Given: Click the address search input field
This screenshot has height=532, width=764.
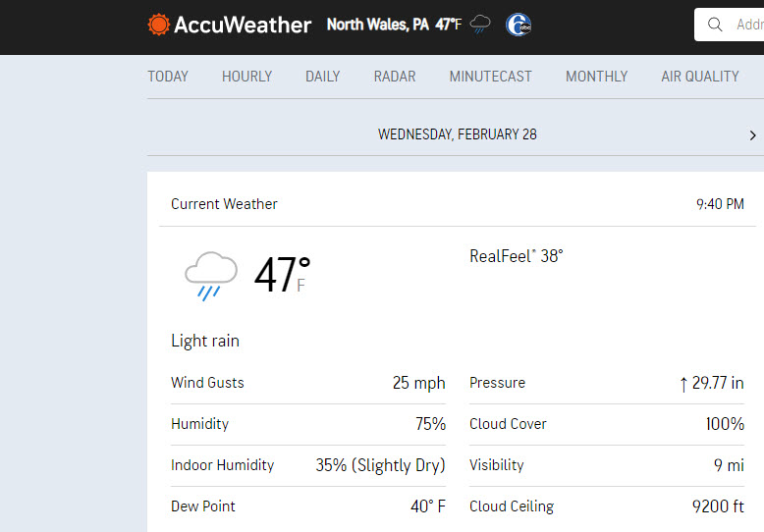Looking at the screenshot, I should click(x=729, y=25).
